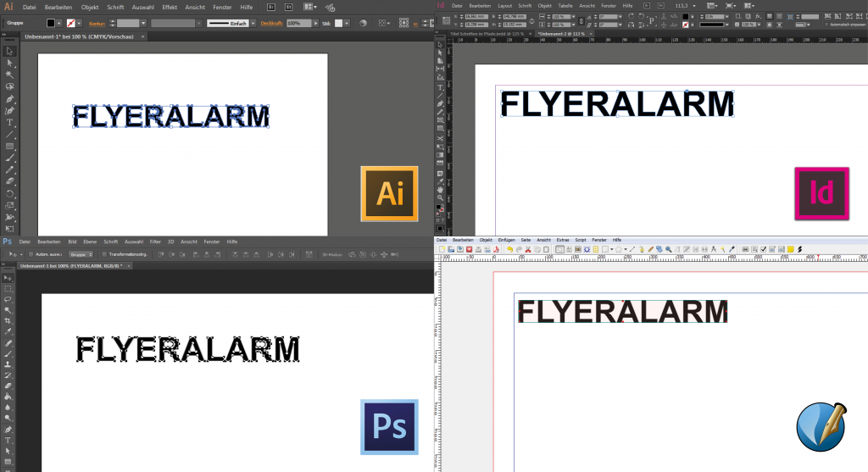The width and height of the screenshot is (868, 472).
Task: Select the Type tool in Photoshop's toolbar
Action: [8, 441]
